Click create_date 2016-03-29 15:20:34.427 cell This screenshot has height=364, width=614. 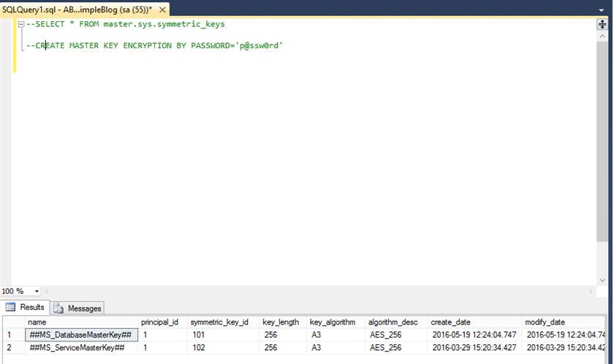474,348
